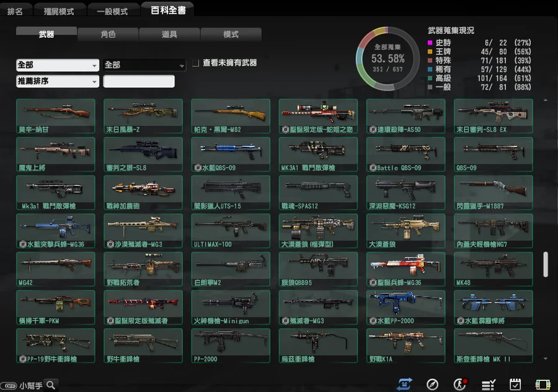
Task: Open the compass icon in bottom bar
Action: (x=432, y=385)
